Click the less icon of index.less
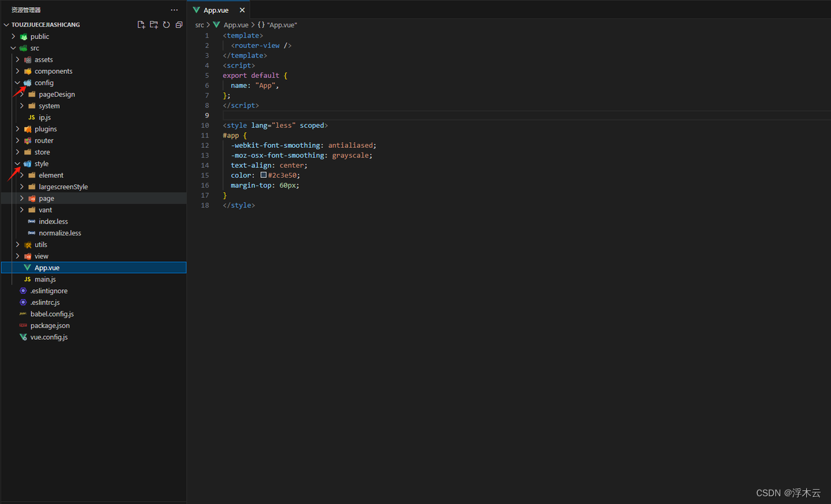This screenshot has height=504, width=831. click(32, 221)
